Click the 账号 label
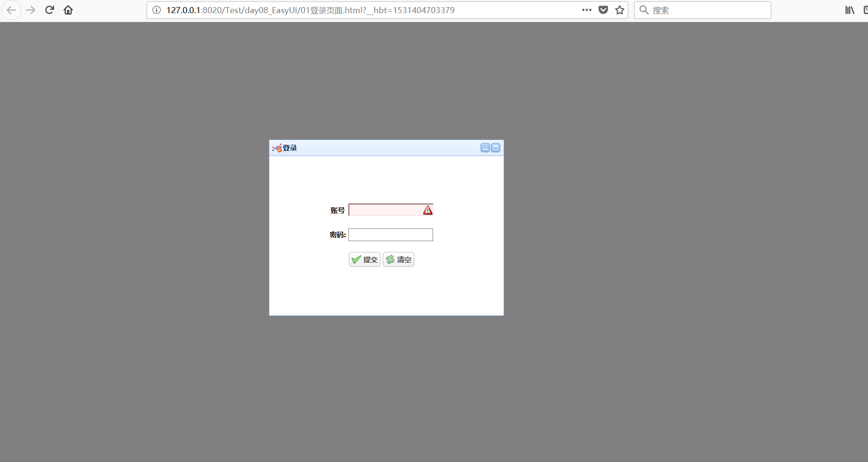This screenshot has height=462, width=868. click(338, 210)
